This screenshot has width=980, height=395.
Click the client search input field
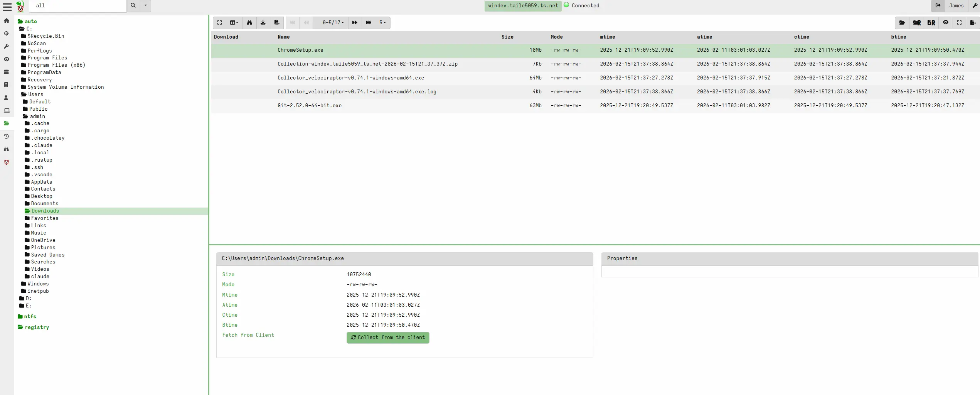tap(78, 6)
